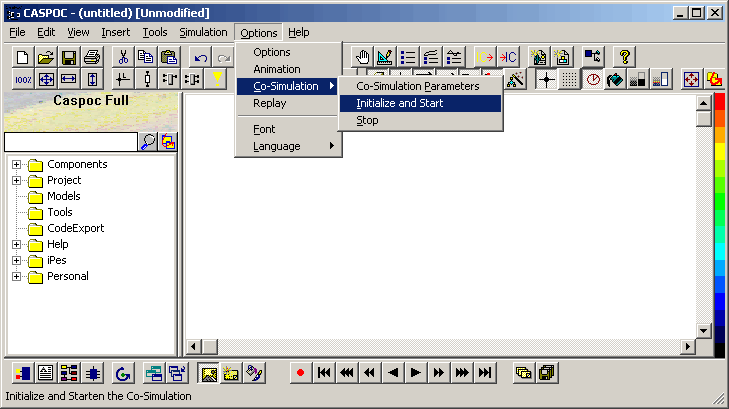Expand the Project tree folder
Image resolution: width=729 pixels, height=409 pixels.
pos(16,180)
